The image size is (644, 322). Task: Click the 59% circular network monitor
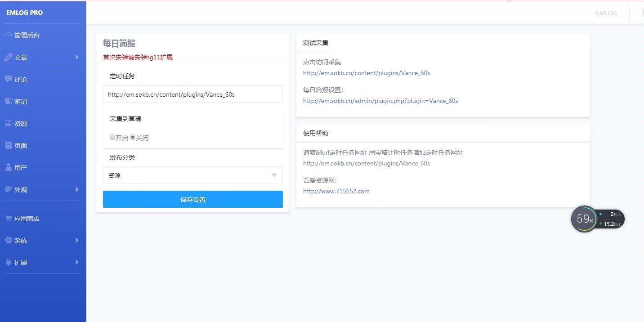pyautogui.click(x=584, y=219)
